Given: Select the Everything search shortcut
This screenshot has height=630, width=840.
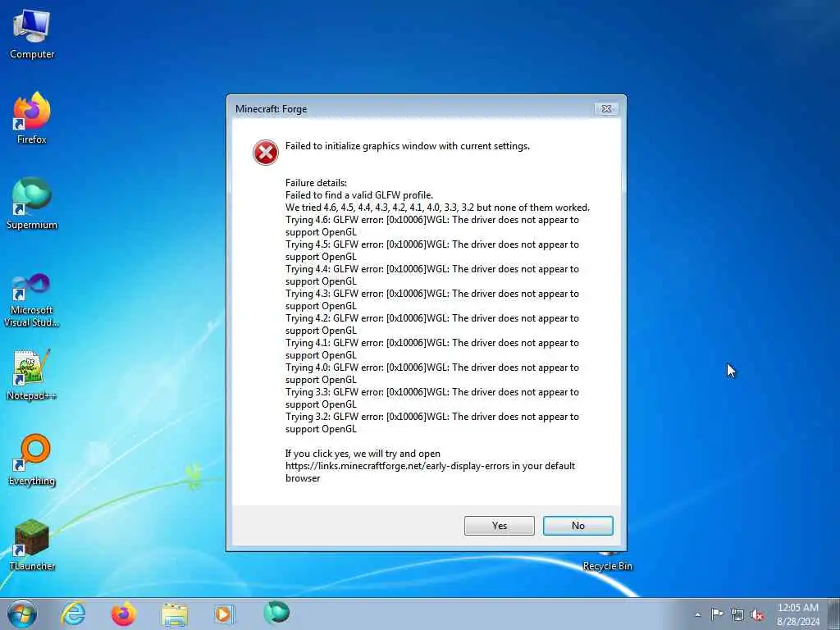Looking at the screenshot, I should tap(32, 460).
